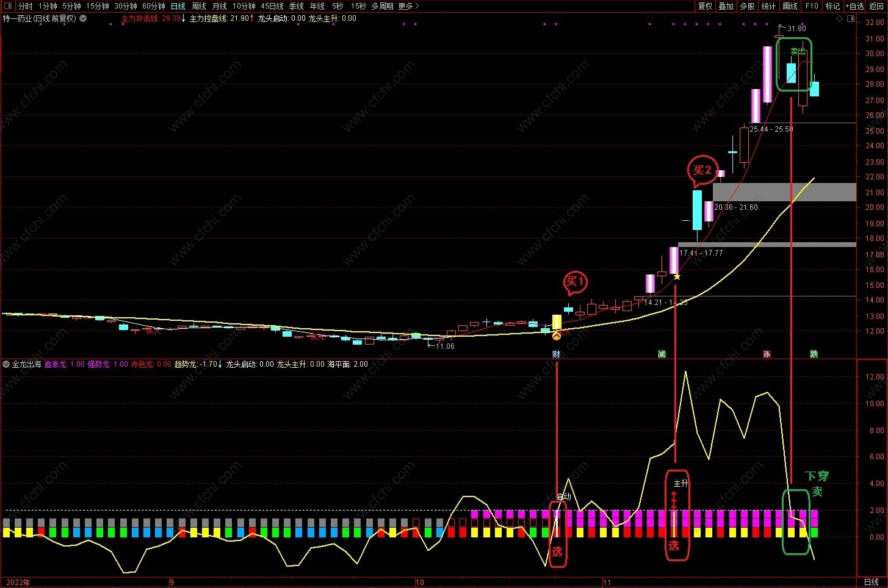Click the 海平面: 2.00 label
Screen dimensions: 888x588
coord(347,364)
